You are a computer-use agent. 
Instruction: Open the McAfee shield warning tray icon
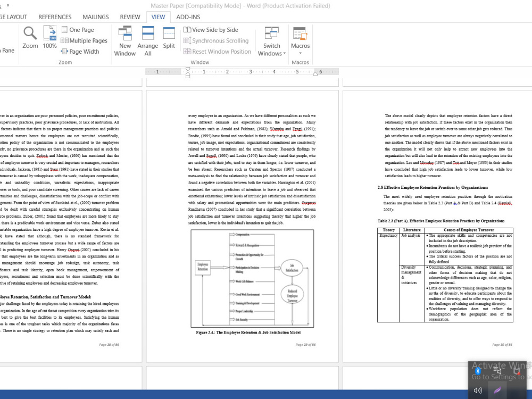517,371
